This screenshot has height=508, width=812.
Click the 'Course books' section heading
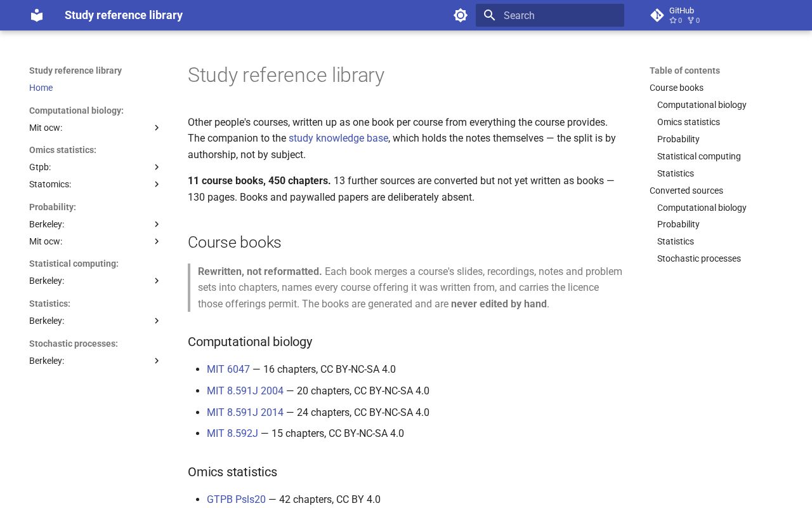[x=235, y=242]
